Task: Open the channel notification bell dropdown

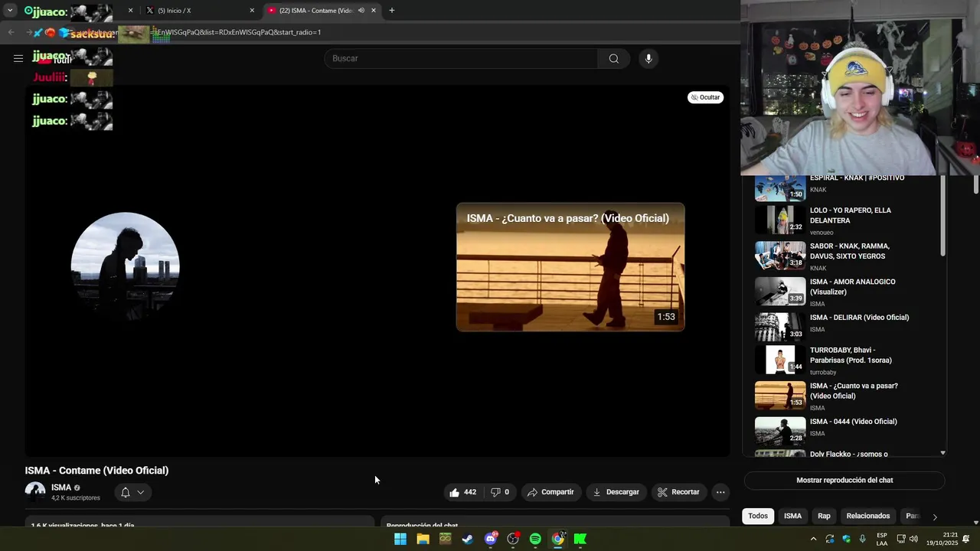Action: point(132,492)
